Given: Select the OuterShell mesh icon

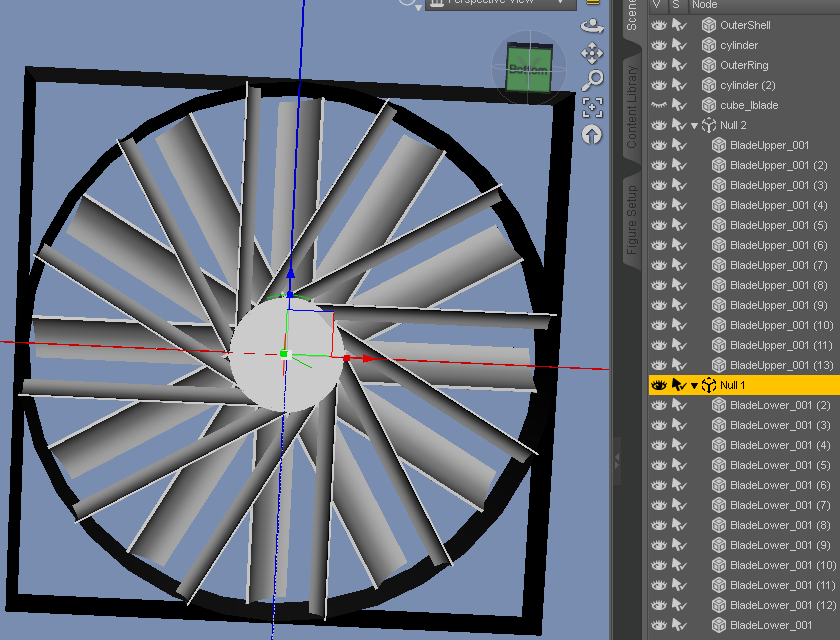Looking at the screenshot, I should (709, 25).
